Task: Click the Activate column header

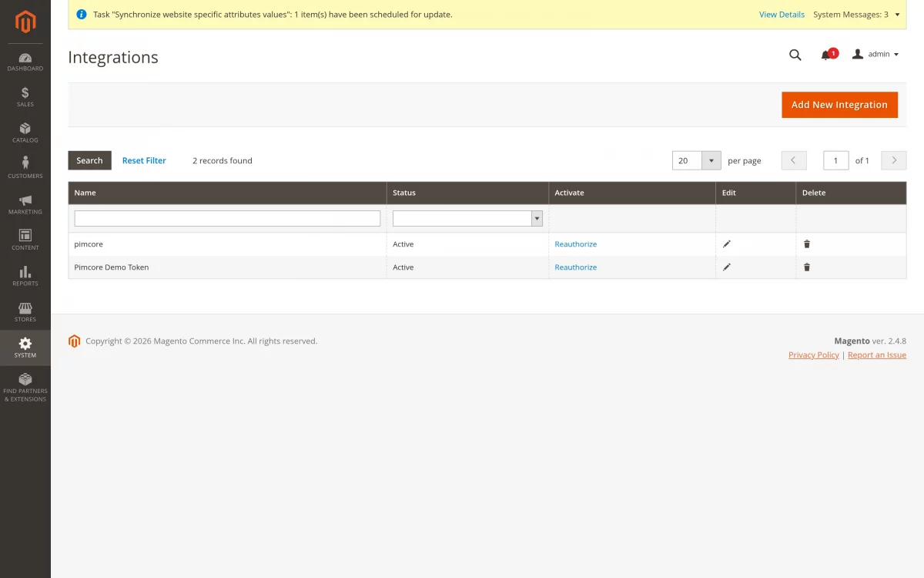Action: click(x=632, y=193)
